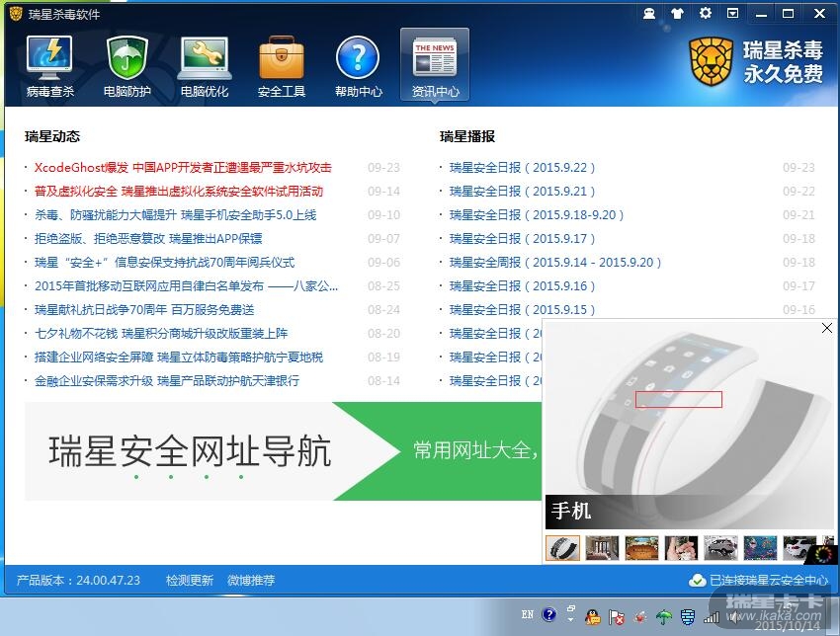Open 七夕礼物不花钱 news item
This screenshot has height=636, width=840.
coord(161,333)
